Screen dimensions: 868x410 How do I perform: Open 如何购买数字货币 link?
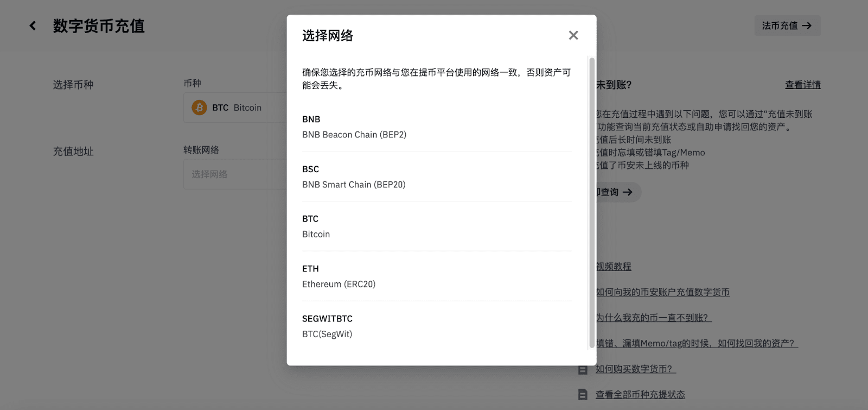pos(636,369)
